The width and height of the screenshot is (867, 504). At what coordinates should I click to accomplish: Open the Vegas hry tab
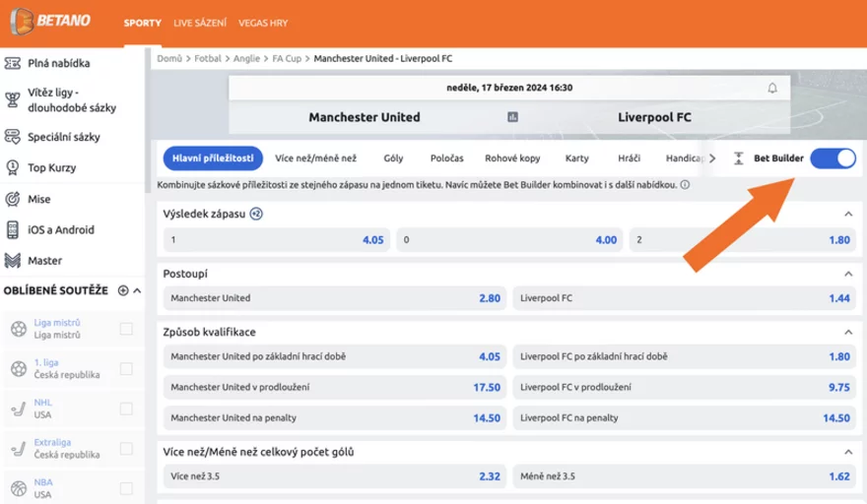click(263, 24)
